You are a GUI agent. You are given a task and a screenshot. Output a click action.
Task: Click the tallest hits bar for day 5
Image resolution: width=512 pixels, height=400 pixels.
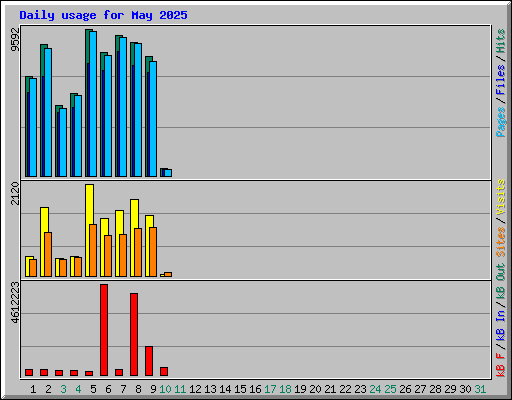coord(87,103)
